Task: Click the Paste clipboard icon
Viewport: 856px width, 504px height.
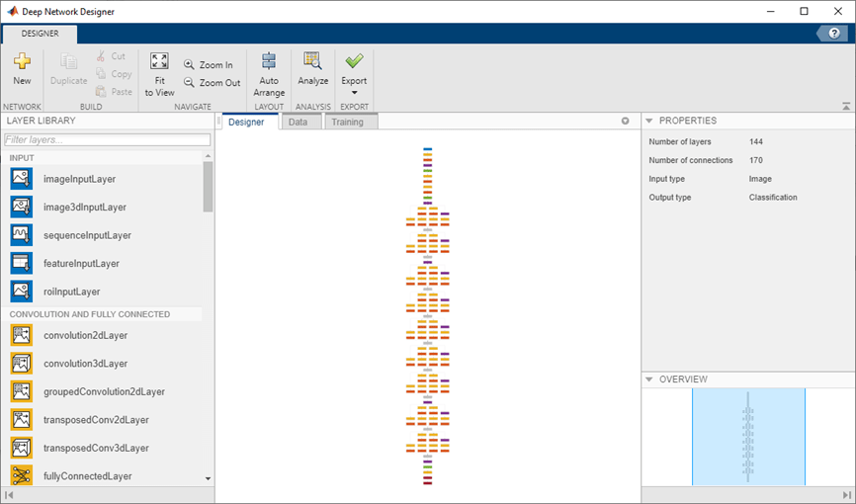Action: tap(101, 91)
